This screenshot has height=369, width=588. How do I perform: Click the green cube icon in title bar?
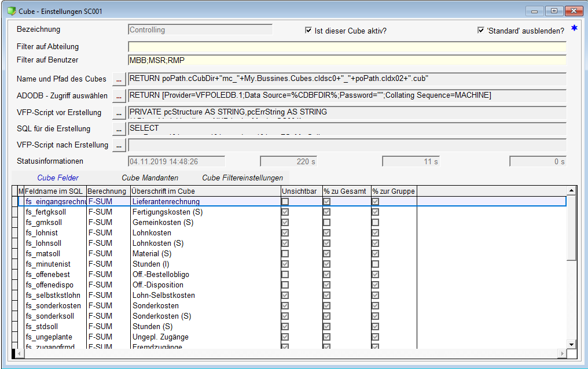11,11
